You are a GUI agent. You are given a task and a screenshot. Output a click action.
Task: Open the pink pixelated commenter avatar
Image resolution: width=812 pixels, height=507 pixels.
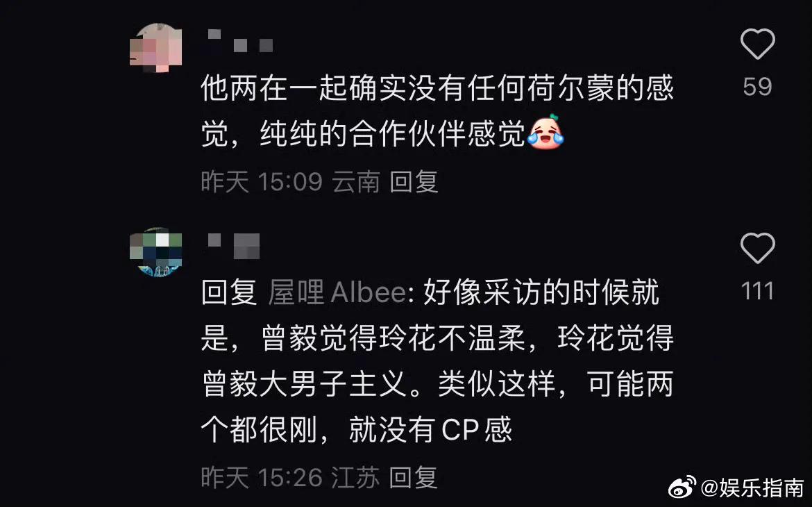tap(155, 48)
